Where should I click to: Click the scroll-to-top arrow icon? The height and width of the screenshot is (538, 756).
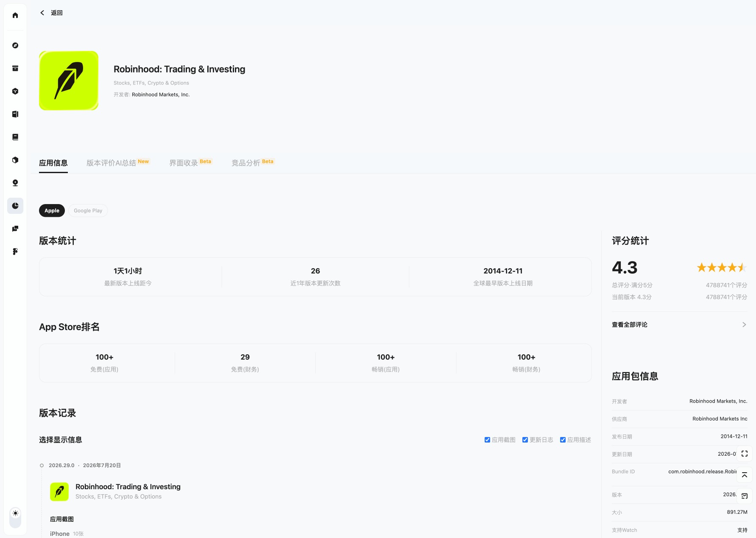pyautogui.click(x=745, y=475)
